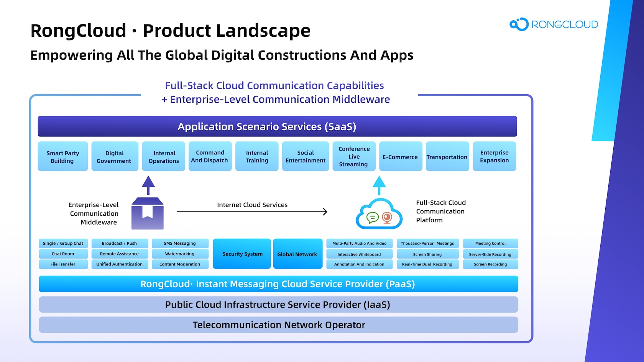This screenshot has height=362, width=644.
Task: Select the E-Commerce box
Action: coord(401,156)
